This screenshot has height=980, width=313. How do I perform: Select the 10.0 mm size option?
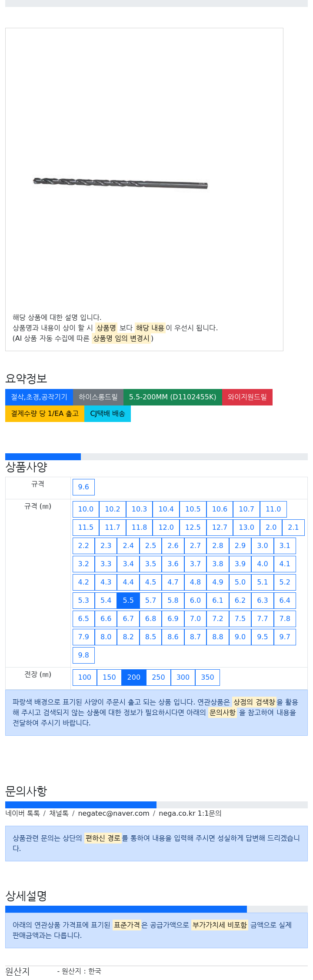click(x=86, y=509)
